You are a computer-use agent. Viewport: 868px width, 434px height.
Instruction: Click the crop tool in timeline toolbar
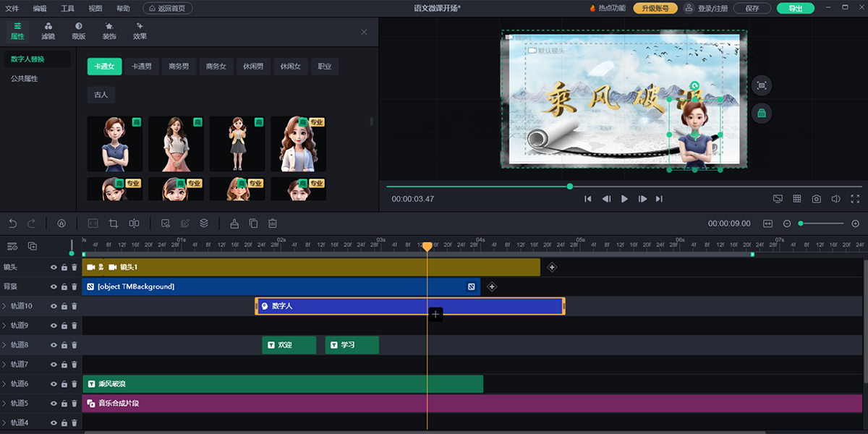[114, 224]
